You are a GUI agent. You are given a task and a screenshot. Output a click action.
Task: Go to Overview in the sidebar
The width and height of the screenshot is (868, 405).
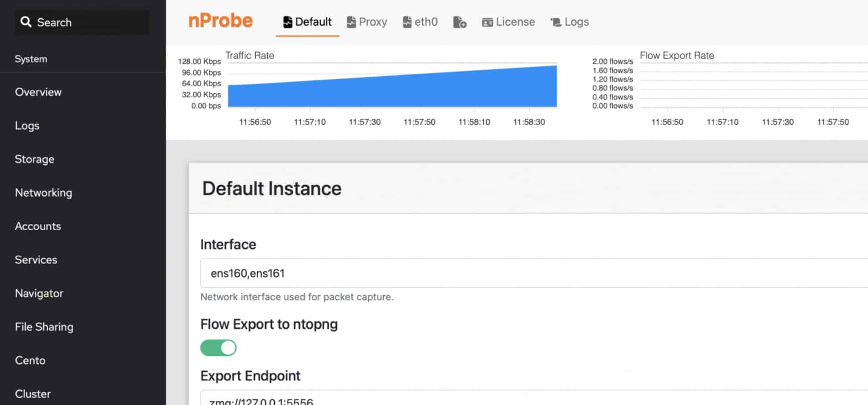[x=38, y=92]
